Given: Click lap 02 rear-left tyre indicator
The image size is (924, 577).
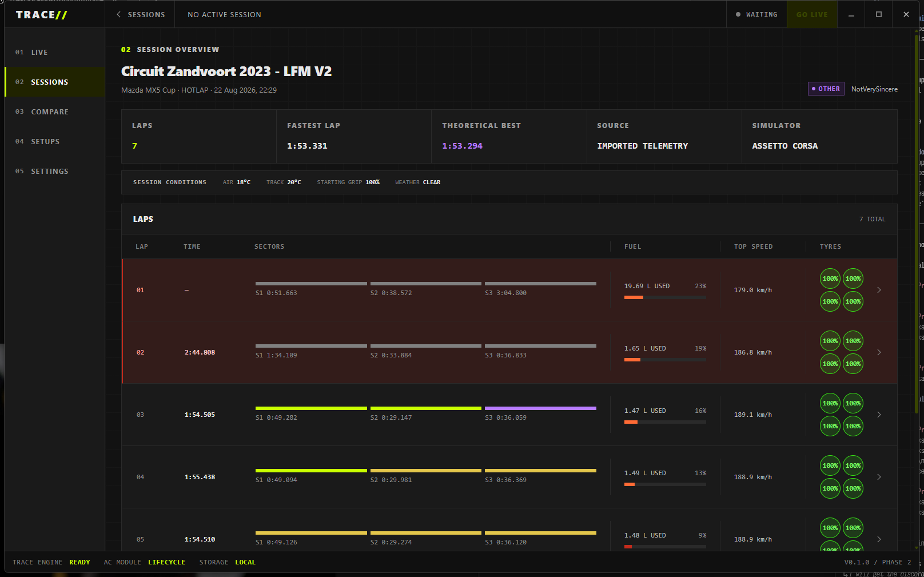Looking at the screenshot, I should tap(830, 364).
